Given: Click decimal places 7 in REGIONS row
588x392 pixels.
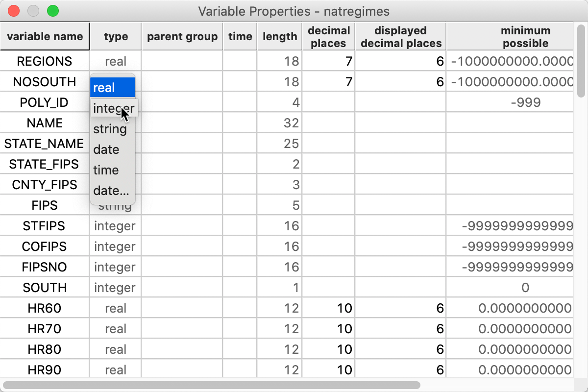Looking at the screenshot, I should click(329, 61).
